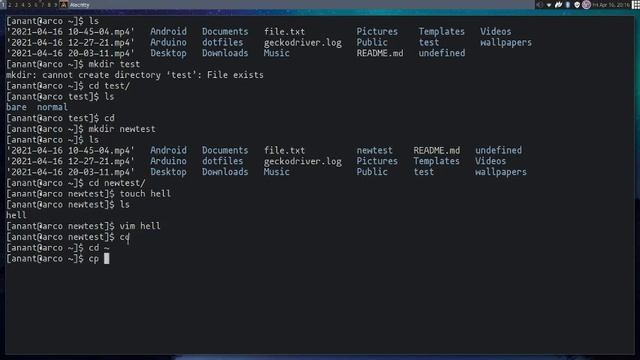The height and width of the screenshot is (360, 640).
Task: Click the white pulse tray icon beside Bluetooth
Action: [558, 5]
